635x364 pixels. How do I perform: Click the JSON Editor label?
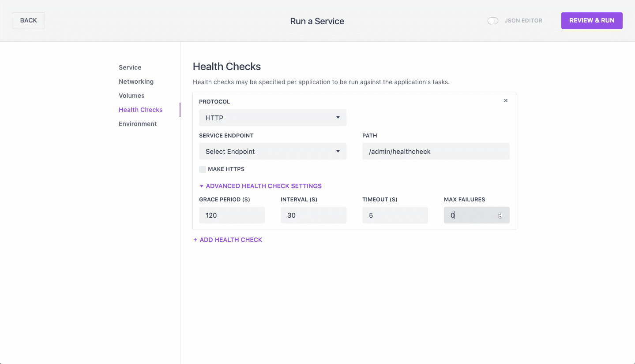pos(523,21)
